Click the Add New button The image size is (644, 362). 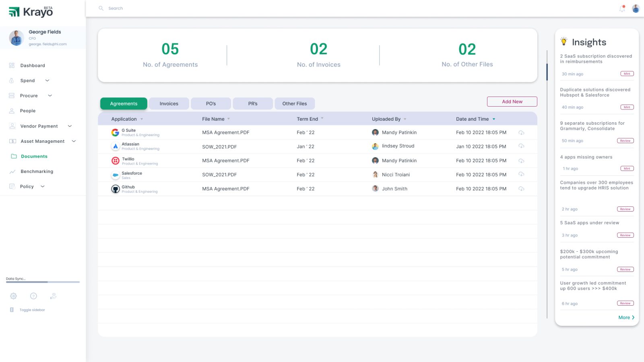pos(512,101)
